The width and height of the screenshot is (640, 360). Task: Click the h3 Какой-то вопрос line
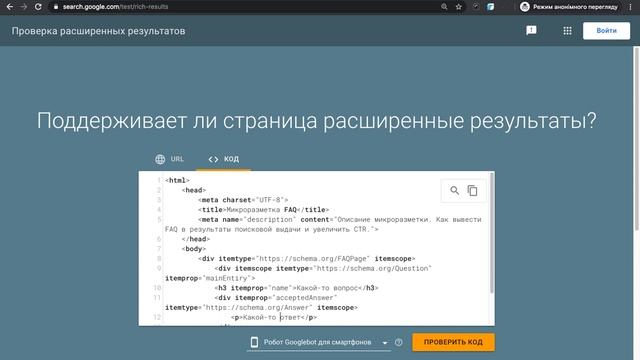[x=296, y=288]
